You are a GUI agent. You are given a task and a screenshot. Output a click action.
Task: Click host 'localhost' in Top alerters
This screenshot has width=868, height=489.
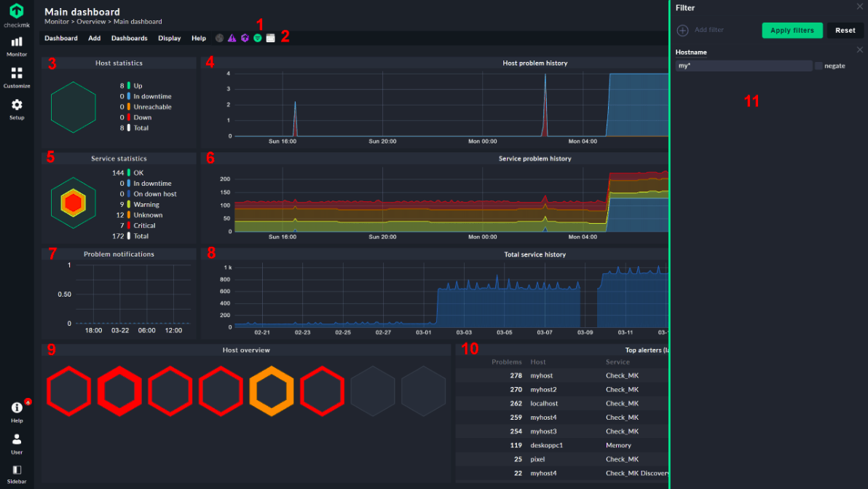pos(544,404)
